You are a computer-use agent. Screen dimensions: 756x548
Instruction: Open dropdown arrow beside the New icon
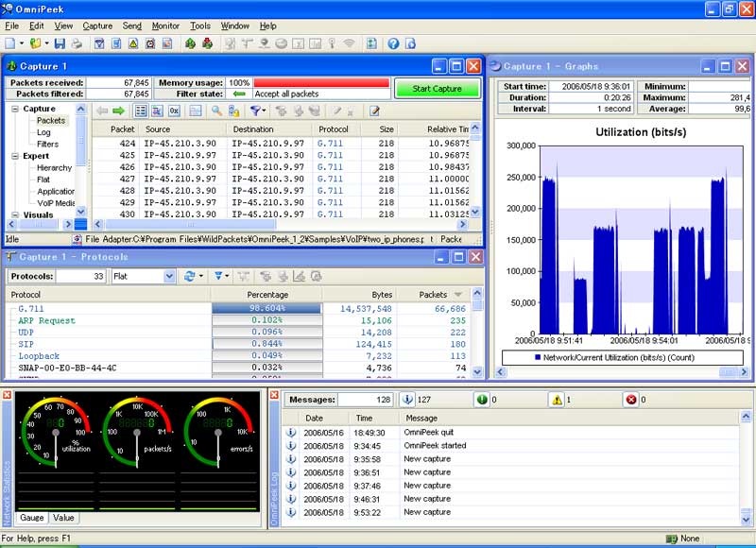(x=22, y=43)
